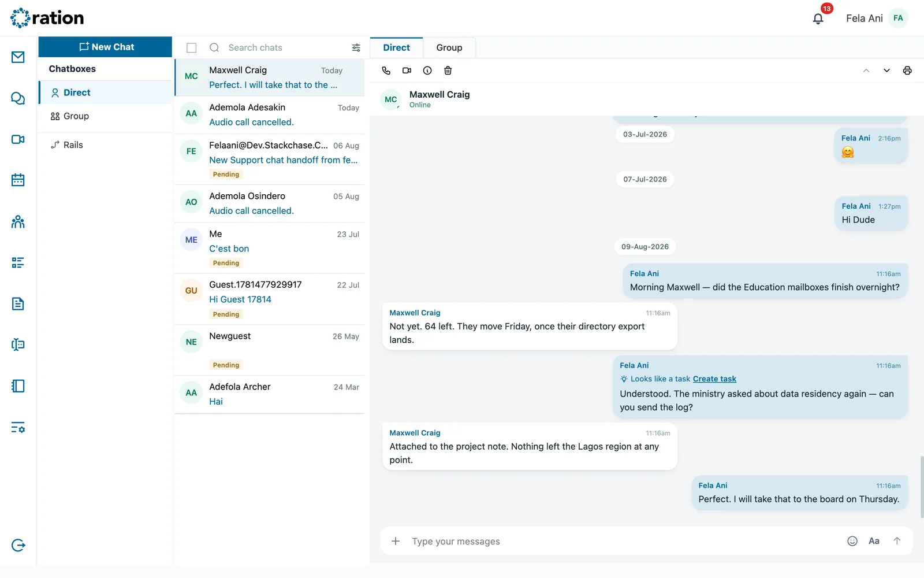Click the logout icon at sidebar bottom
The height and width of the screenshot is (578, 924).
click(18, 545)
